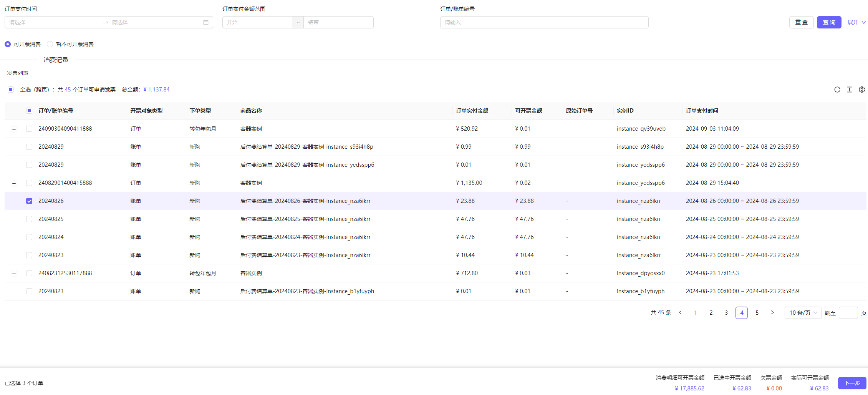Click the 跳至 page jump input
The height and width of the screenshot is (395, 868).
[848, 313]
